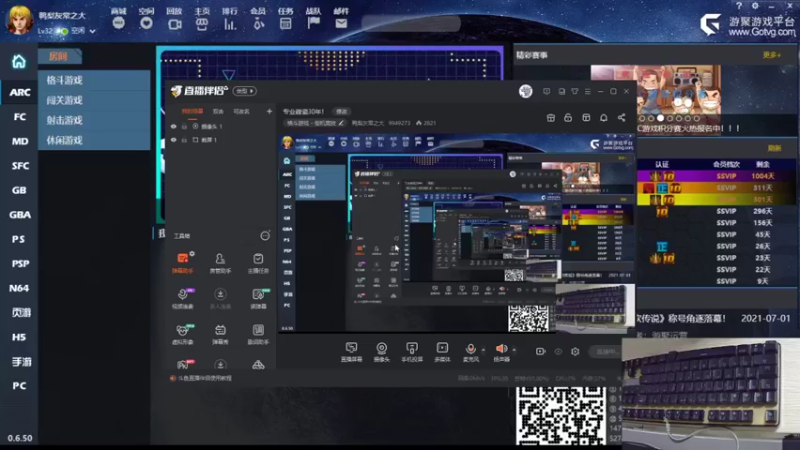800x450 pixels.
Task: Go to Gotvg home via the house icon
Action: (x=19, y=62)
